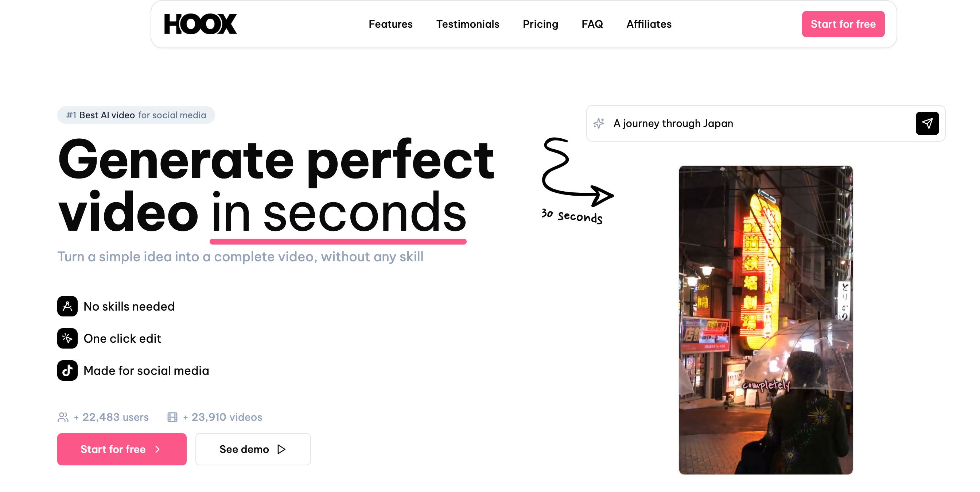Open the Affiliates link
Viewport: 980px width, 492px height.
click(x=649, y=24)
